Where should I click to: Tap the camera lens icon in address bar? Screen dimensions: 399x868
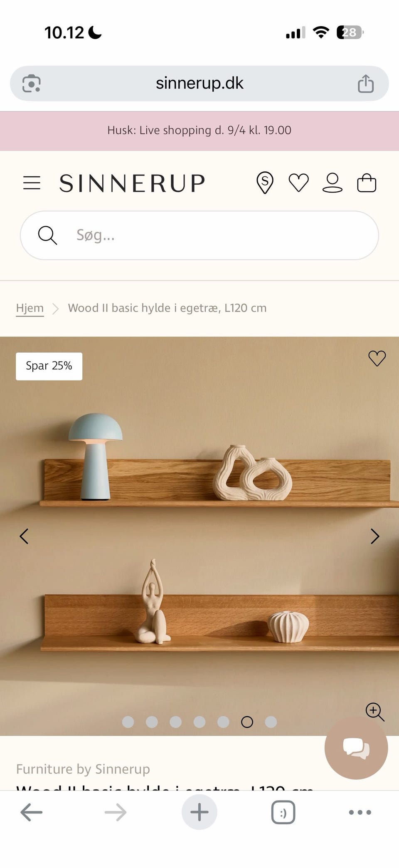(x=32, y=83)
